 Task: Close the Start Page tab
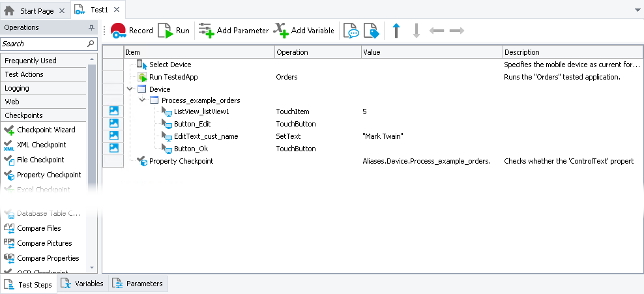pos(62,11)
